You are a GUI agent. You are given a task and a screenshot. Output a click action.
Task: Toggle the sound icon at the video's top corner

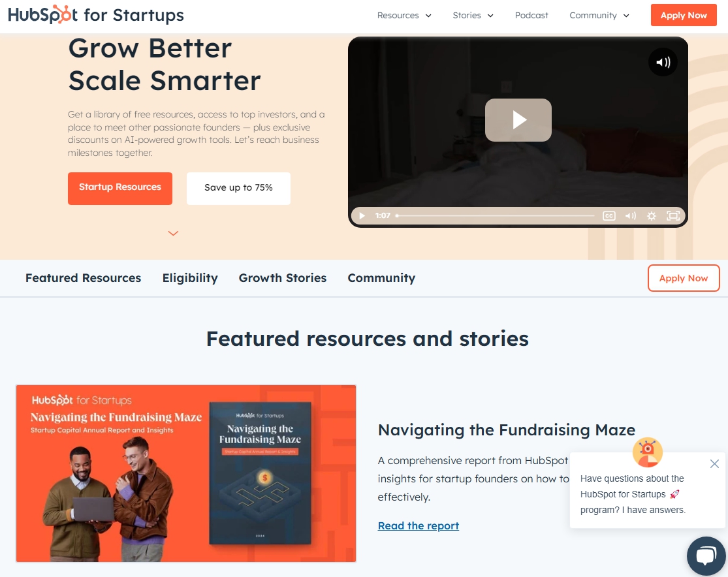pyautogui.click(x=663, y=62)
